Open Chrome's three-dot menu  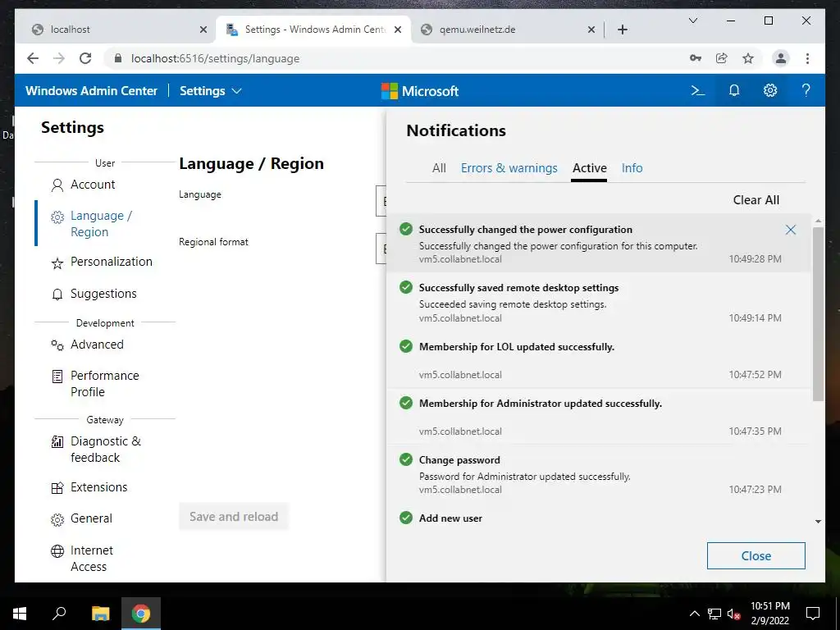(807, 58)
